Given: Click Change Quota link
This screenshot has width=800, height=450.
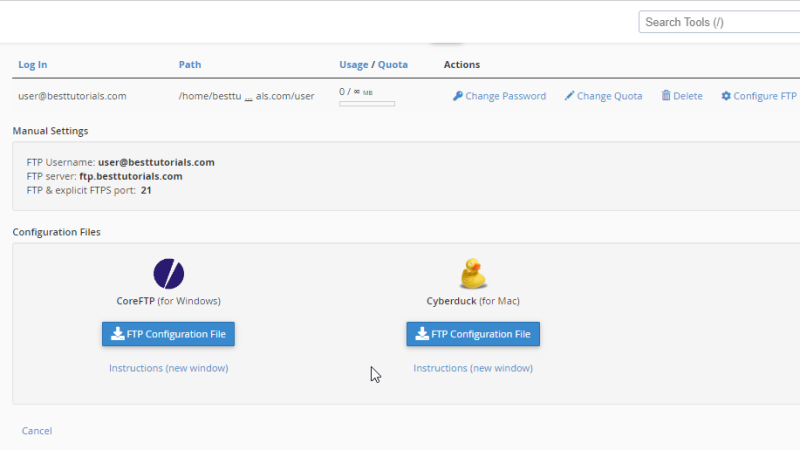Looking at the screenshot, I should [603, 96].
